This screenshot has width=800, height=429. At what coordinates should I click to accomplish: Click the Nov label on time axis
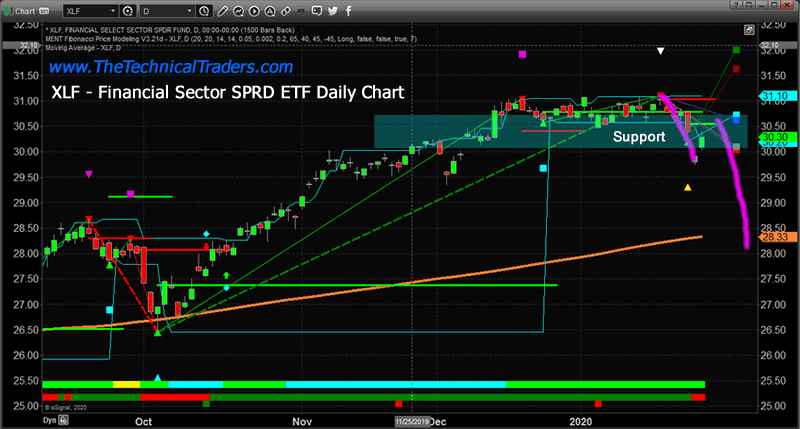pyautogui.click(x=302, y=422)
